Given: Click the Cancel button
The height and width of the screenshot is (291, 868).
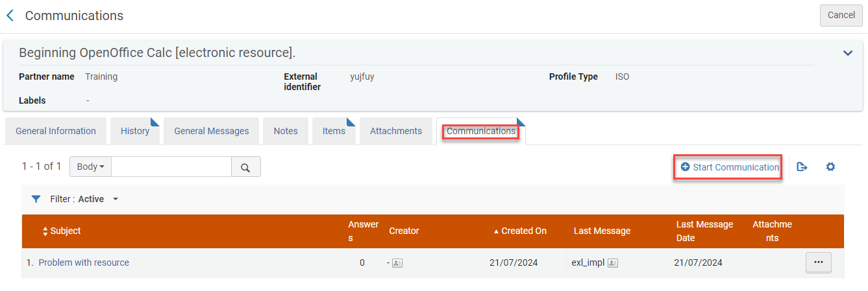Looking at the screenshot, I should (841, 15).
